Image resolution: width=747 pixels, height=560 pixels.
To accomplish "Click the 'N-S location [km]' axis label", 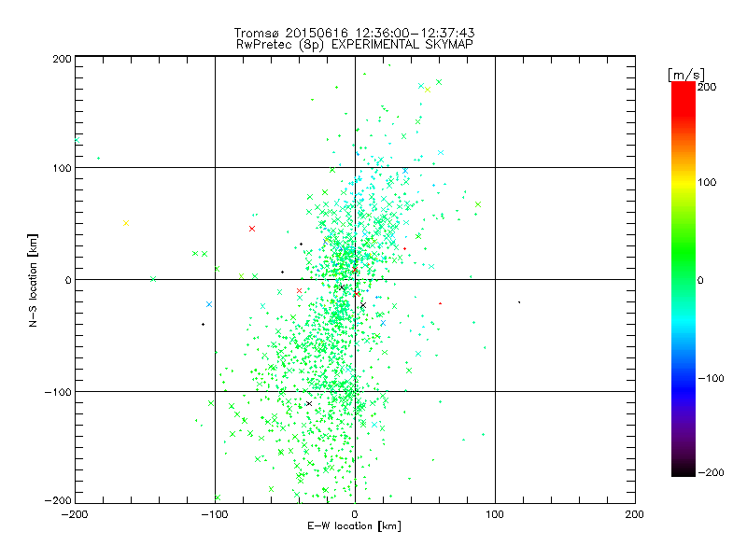I will [33, 280].
